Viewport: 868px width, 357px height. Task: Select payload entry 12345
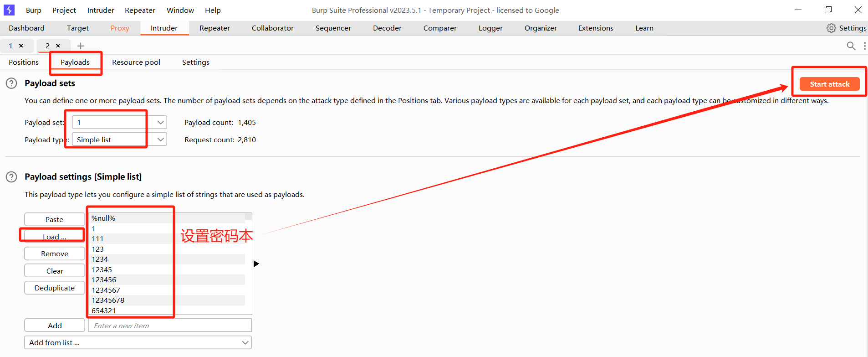[167, 269]
